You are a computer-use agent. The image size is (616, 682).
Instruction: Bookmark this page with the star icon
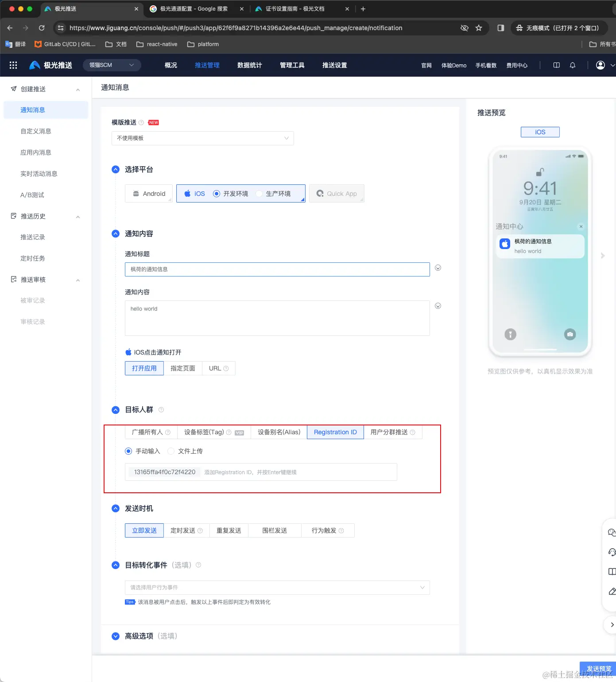click(479, 28)
